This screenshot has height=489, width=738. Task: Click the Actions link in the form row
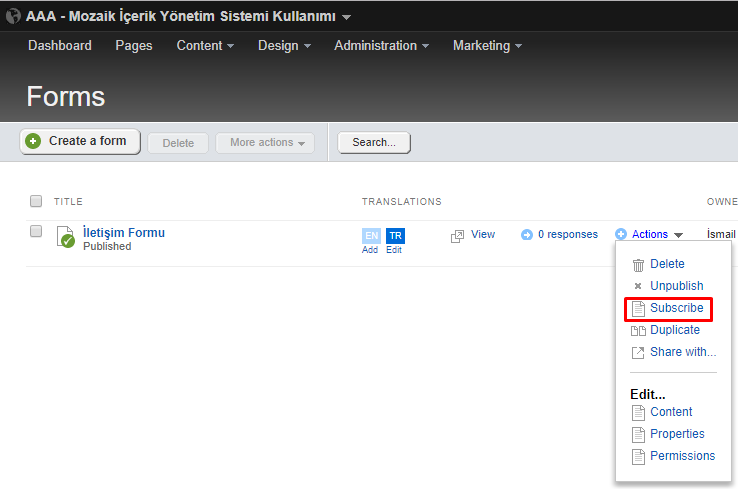point(650,234)
